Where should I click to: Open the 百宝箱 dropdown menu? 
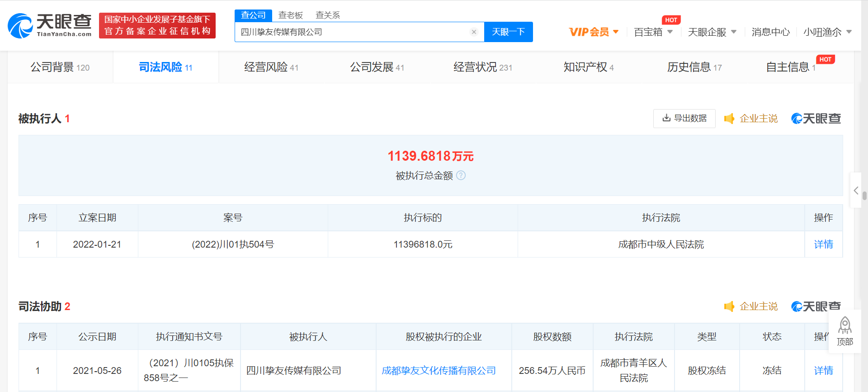coord(653,32)
